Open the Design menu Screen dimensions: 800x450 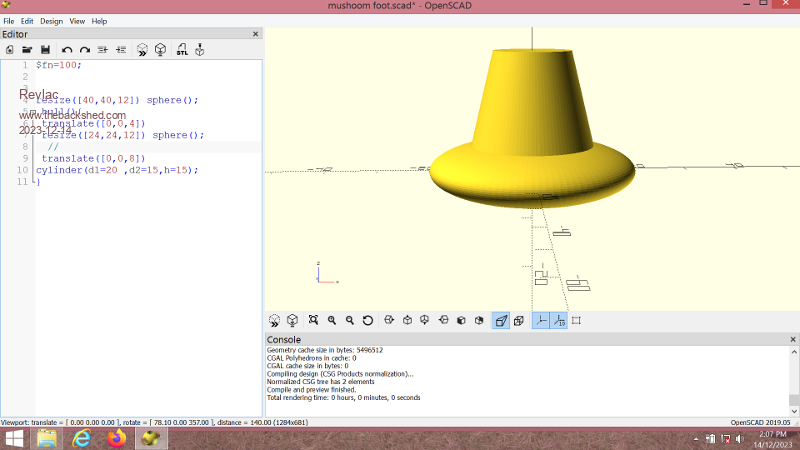pos(51,21)
